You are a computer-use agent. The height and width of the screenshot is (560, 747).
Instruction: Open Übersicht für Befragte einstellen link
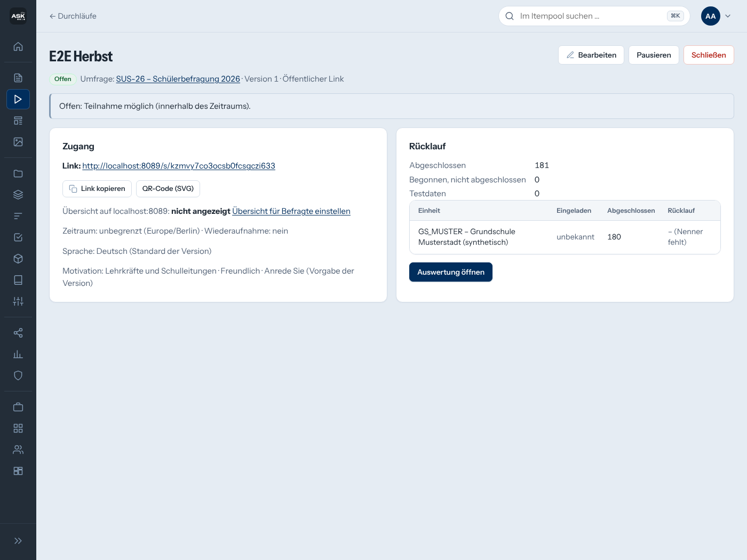coord(291,211)
